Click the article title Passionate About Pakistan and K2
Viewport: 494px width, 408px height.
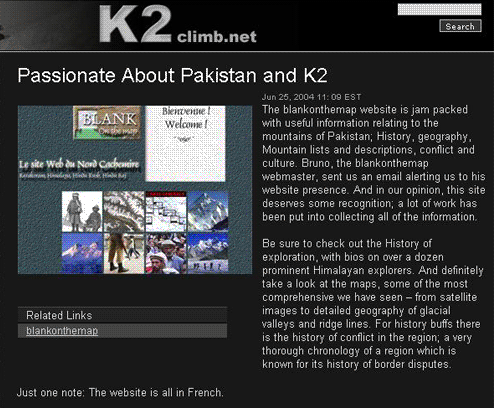pyautogui.click(x=172, y=75)
